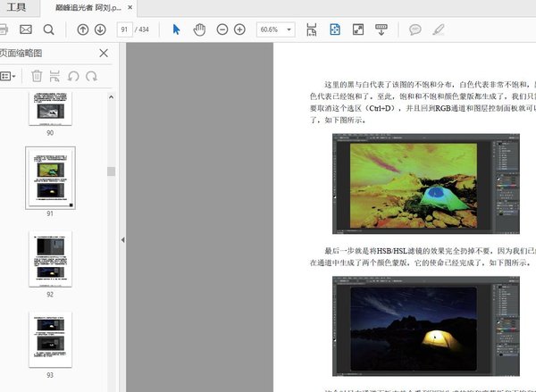This screenshot has width=536, height=392.
Task: Open the search magnifier tool
Action: coord(49,29)
